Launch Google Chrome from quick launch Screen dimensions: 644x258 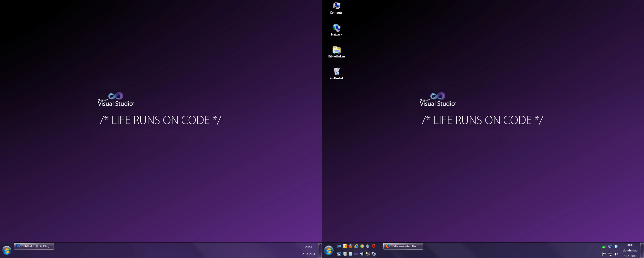pos(362,246)
